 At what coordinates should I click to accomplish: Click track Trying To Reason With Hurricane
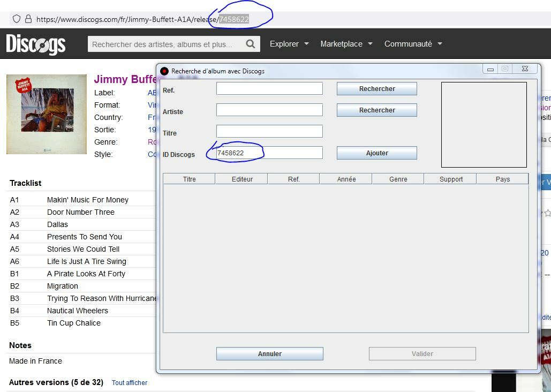102,298
